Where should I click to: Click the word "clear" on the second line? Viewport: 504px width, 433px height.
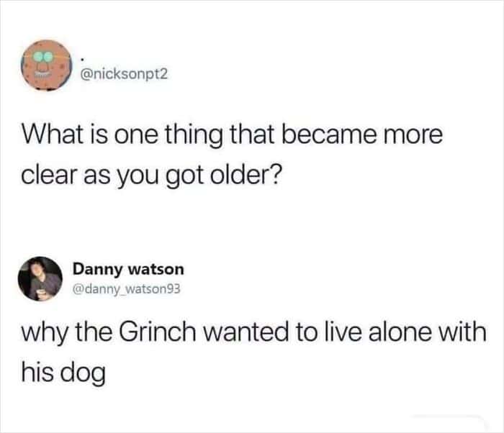click(50, 176)
